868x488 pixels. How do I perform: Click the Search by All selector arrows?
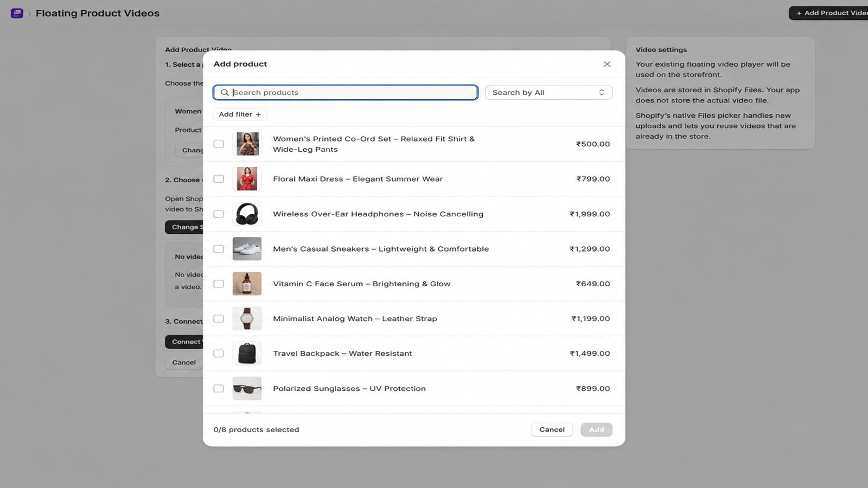(x=601, y=93)
